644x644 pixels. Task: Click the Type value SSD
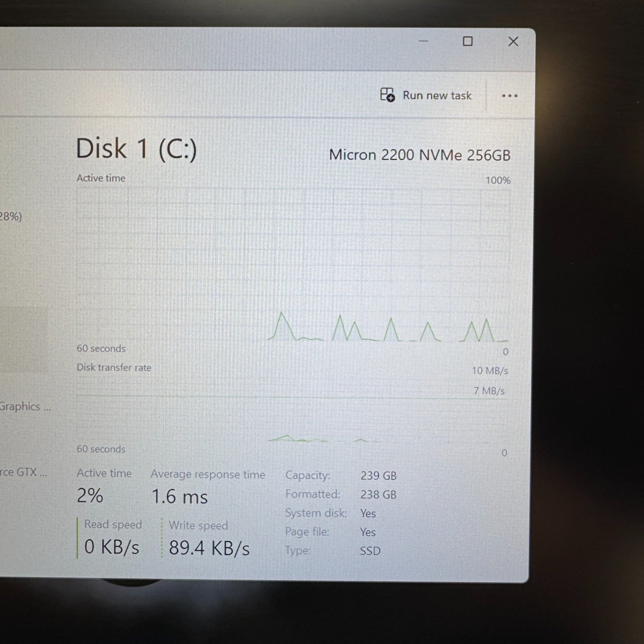tap(370, 551)
